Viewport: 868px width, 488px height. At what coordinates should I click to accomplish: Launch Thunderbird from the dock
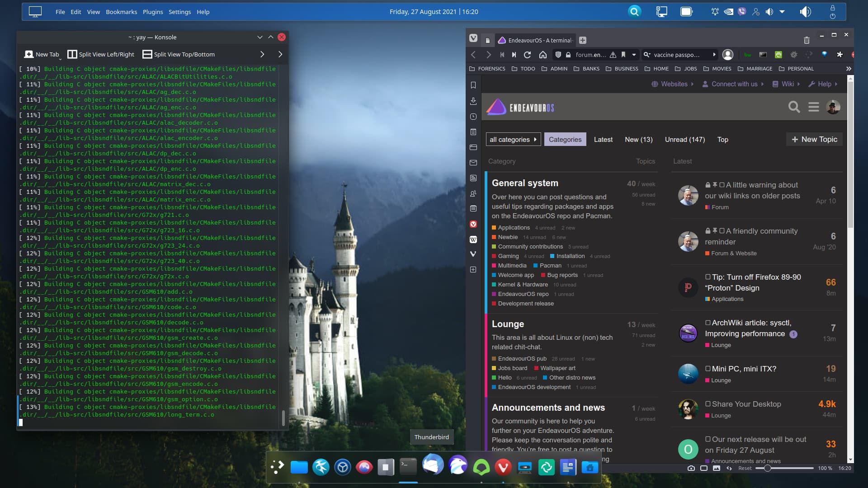[x=433, y=465]
